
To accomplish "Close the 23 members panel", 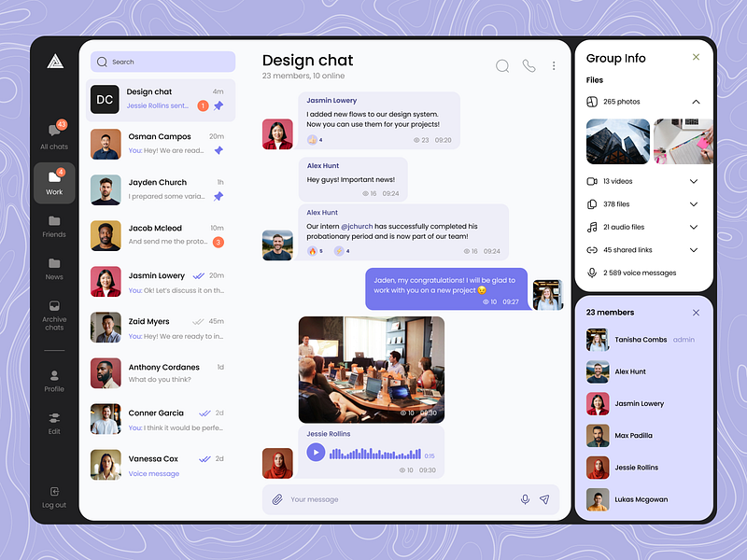I will point(696,313).
